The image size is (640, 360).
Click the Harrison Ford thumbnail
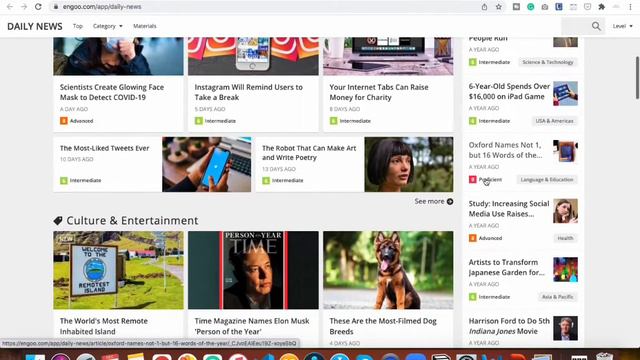click(x=565, y=328)
